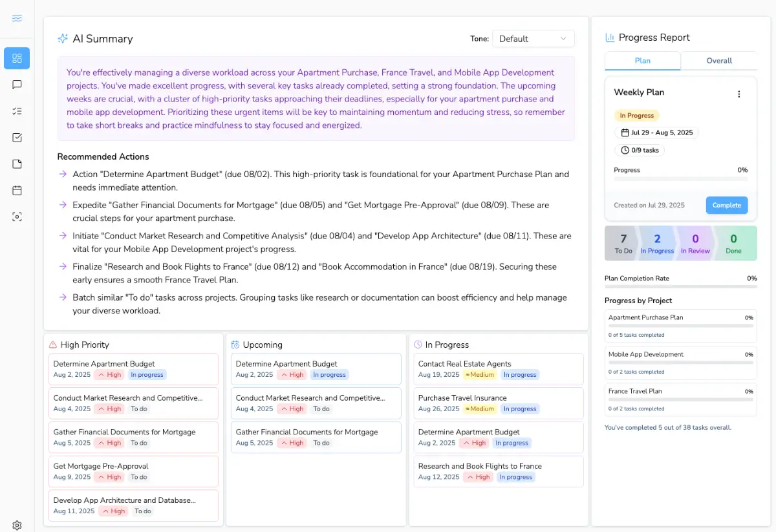This screenshot has height=532, width=776.
Task: Open the calendar icon in sidebar
Action: tap(17, 191)
